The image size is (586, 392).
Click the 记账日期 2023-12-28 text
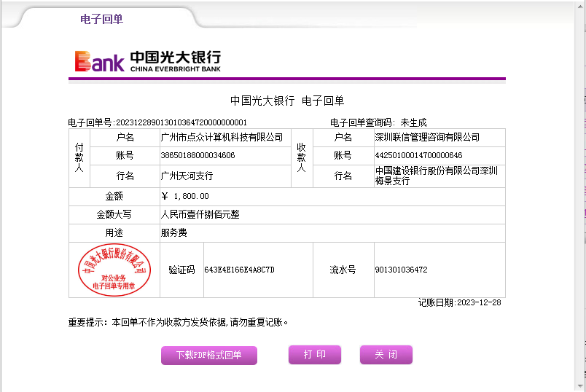point(459,302)
